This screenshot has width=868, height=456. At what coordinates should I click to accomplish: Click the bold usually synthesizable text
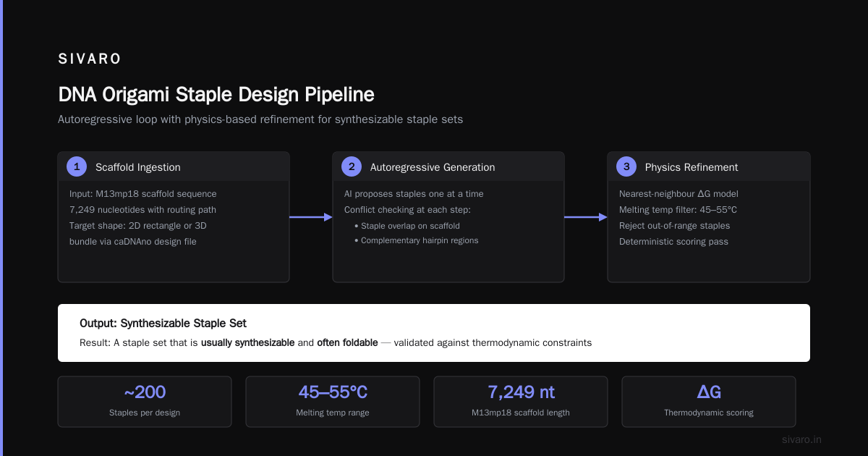(x=247, y=342)
